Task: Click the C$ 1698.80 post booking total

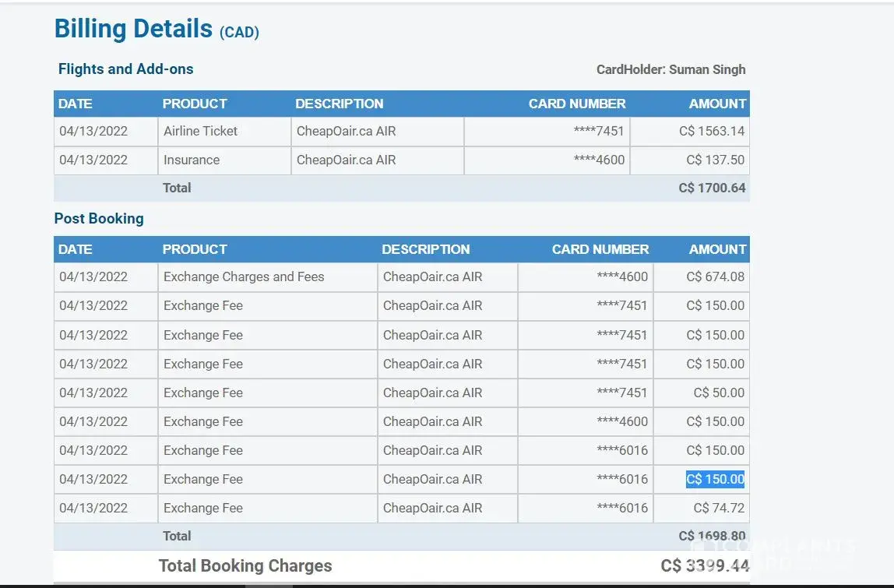Action: point(711,536)
